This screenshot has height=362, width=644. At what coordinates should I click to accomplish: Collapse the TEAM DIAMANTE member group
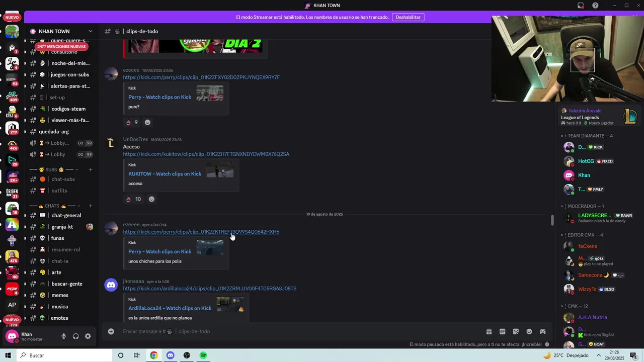point(587,136)
